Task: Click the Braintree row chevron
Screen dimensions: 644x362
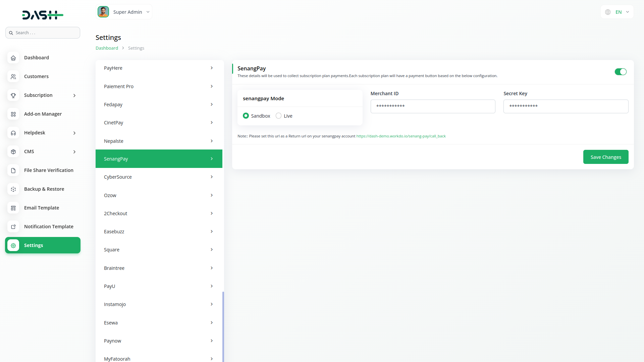Action: (212, 268)
